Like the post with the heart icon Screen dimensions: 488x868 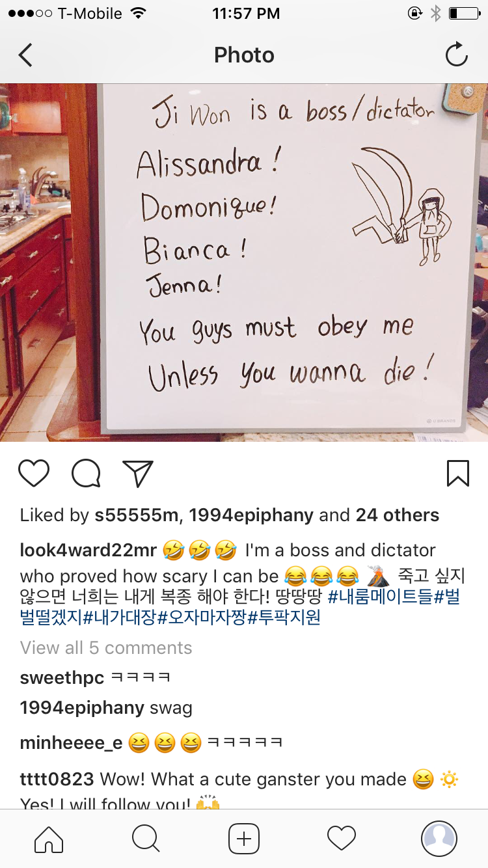click(34, 474)
